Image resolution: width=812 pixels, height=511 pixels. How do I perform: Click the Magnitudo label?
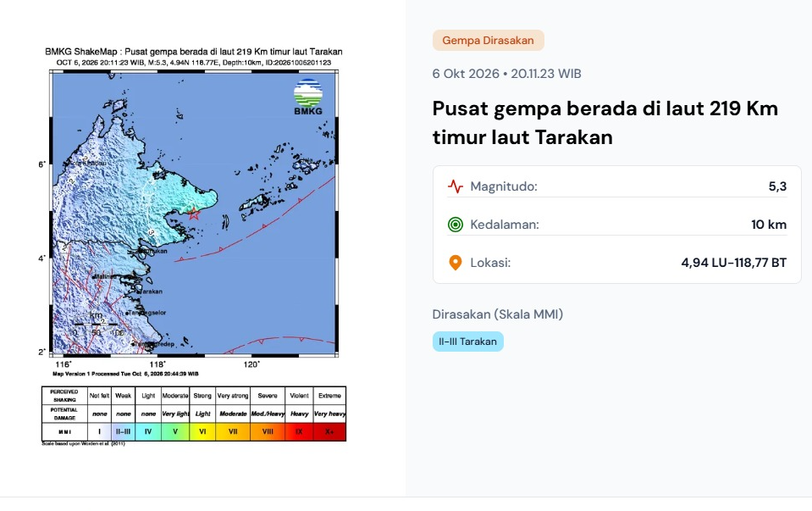tap(503, 186)
